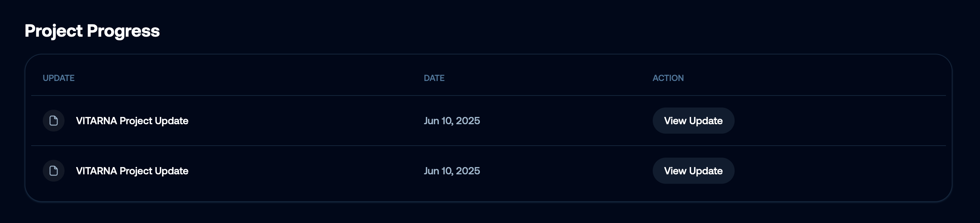
Task: Select the DATE column header
Action: tap(434, 78)
